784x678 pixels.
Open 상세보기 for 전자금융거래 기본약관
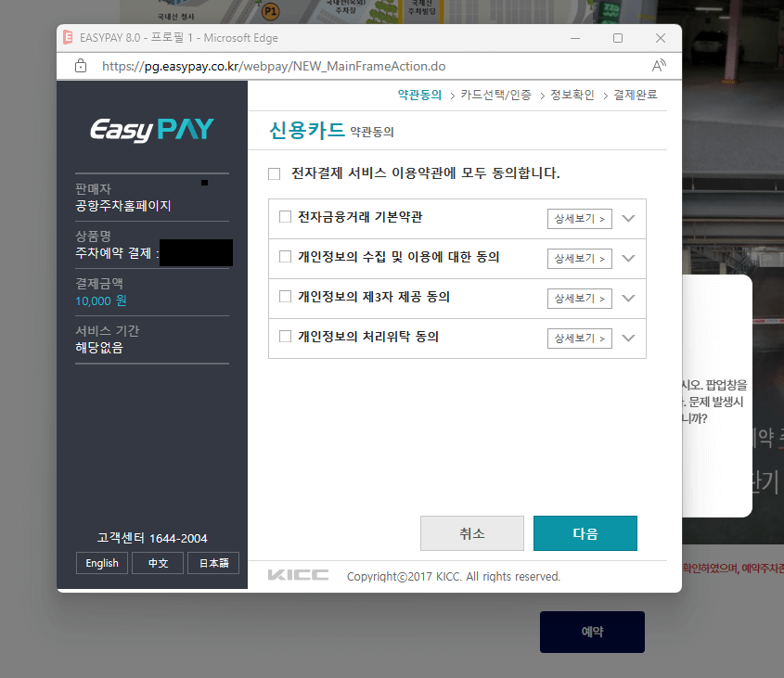[580, 219]
